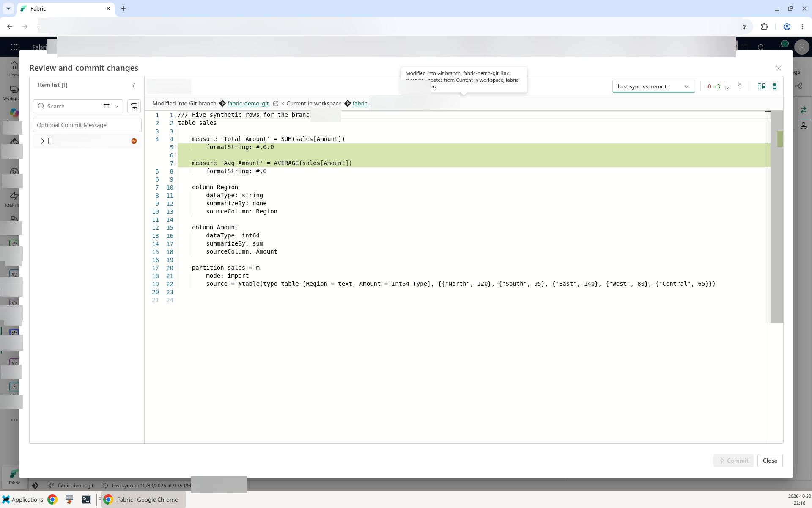Show more sidebar items ellipsis

[x=14, y=420]
